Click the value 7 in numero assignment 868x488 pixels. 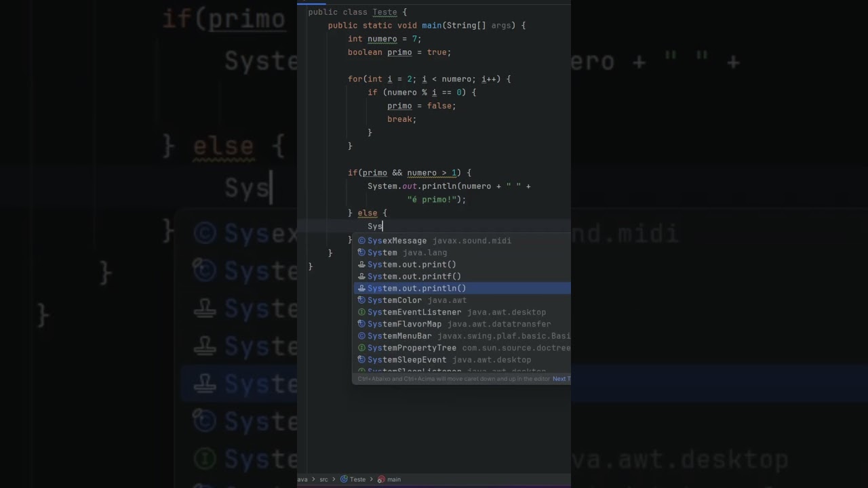pos(414,39)
